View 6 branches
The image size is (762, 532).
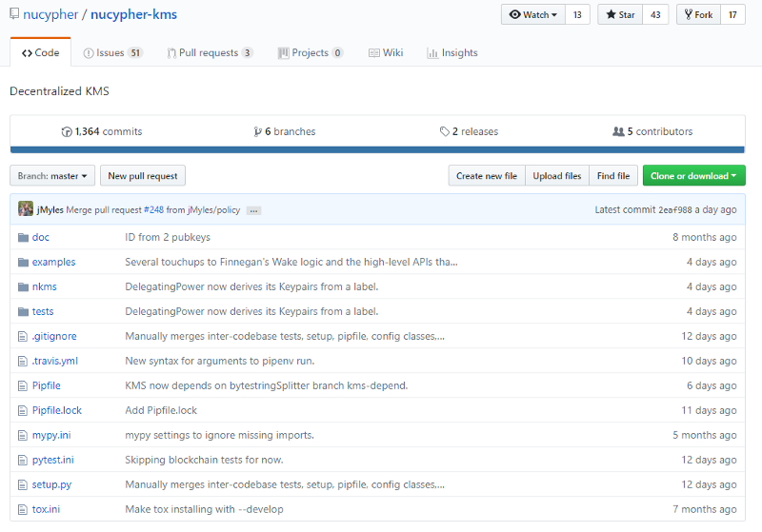(285, 131)
